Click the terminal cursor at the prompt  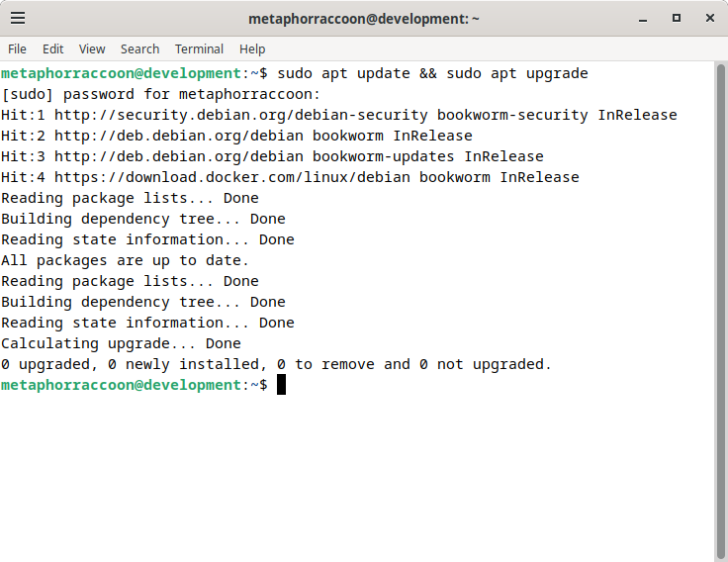coord(281,385)
